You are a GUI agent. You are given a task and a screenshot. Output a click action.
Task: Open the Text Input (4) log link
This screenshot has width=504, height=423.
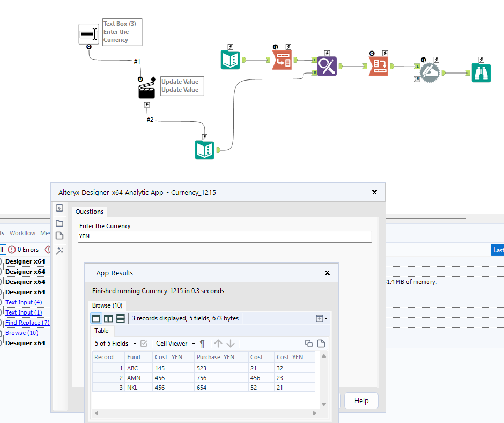(x=24, y=302)
